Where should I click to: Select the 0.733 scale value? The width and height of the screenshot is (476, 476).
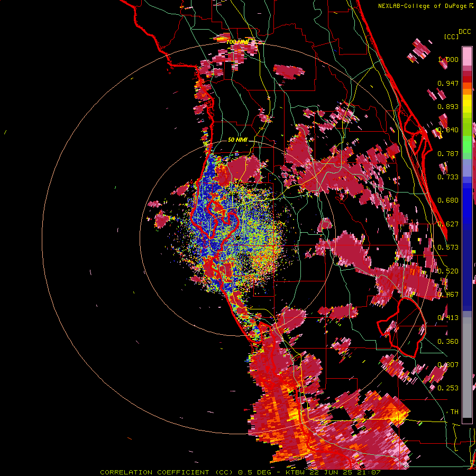coord(448,177)
